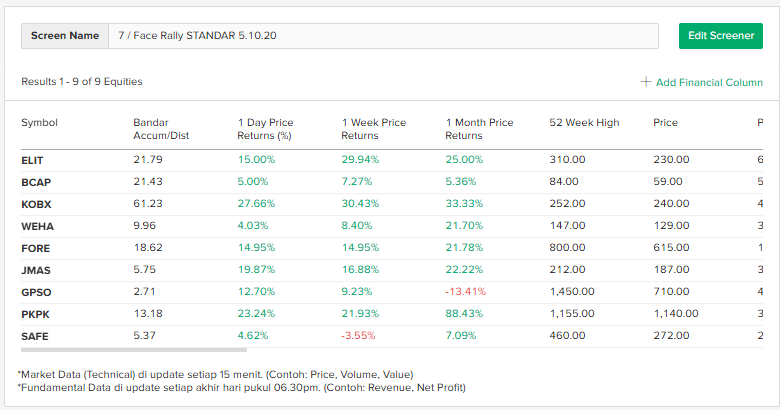
Task: Open the PKPK stock symbol
Action: [x=35, y=314]
